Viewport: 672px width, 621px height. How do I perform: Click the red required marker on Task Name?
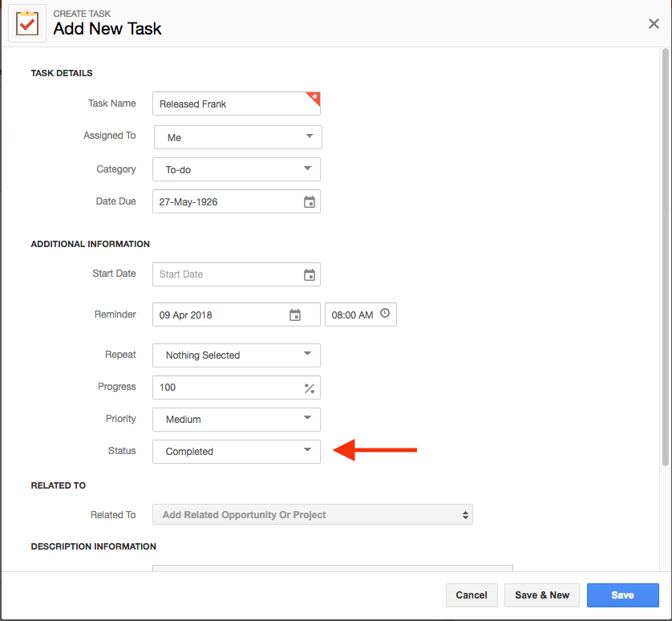[314, 97]
